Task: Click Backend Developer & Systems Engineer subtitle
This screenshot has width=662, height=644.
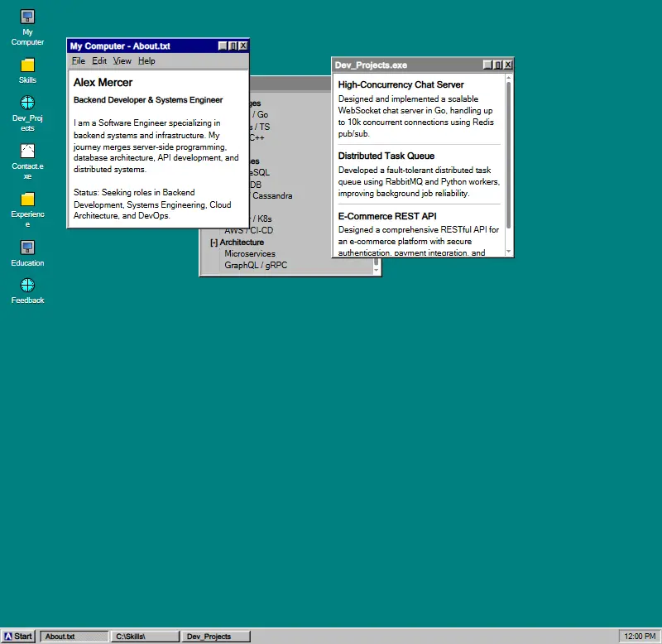Action: pyautogui.click(x=148, y=100)
